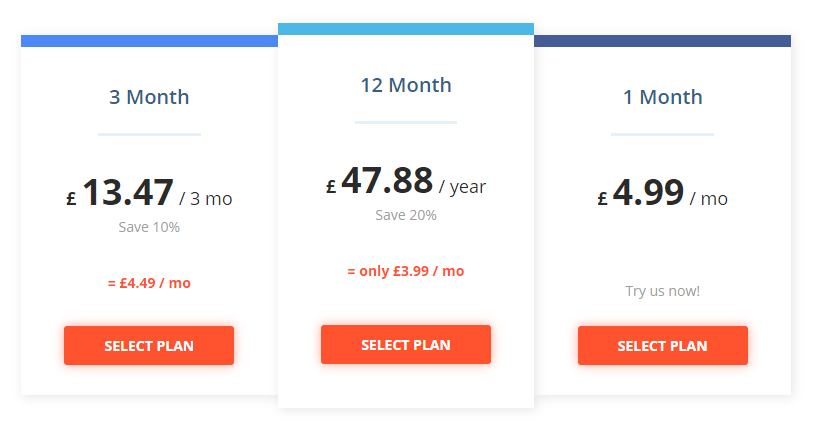
Task: Select the 12 Month plan heading
Action: pos(406,85)
